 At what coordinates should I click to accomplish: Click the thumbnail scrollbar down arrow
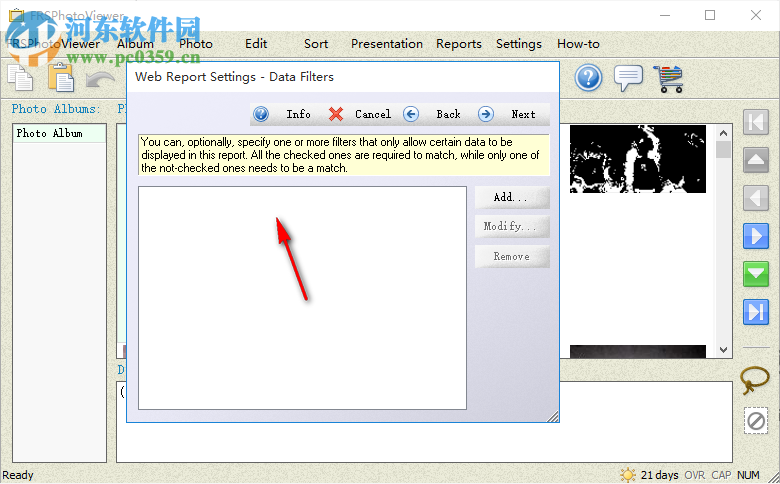pyautogui.click(x=723, y=350)
